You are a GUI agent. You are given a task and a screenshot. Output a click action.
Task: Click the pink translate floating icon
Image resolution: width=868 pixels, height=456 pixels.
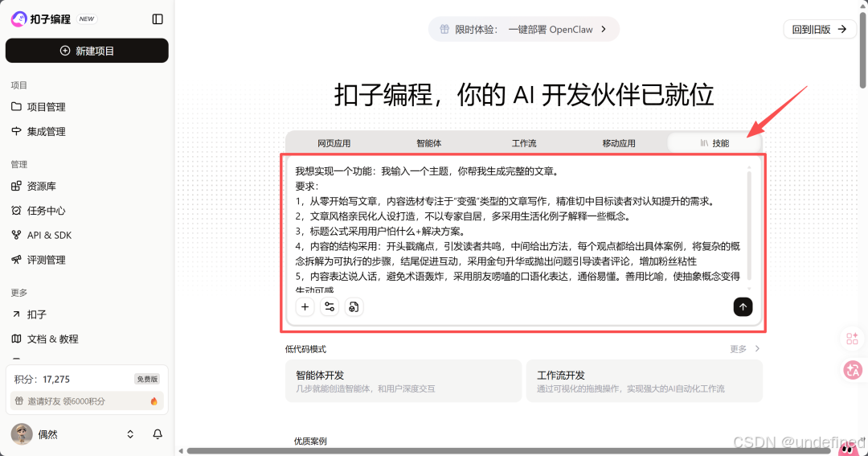coord(853,370)
